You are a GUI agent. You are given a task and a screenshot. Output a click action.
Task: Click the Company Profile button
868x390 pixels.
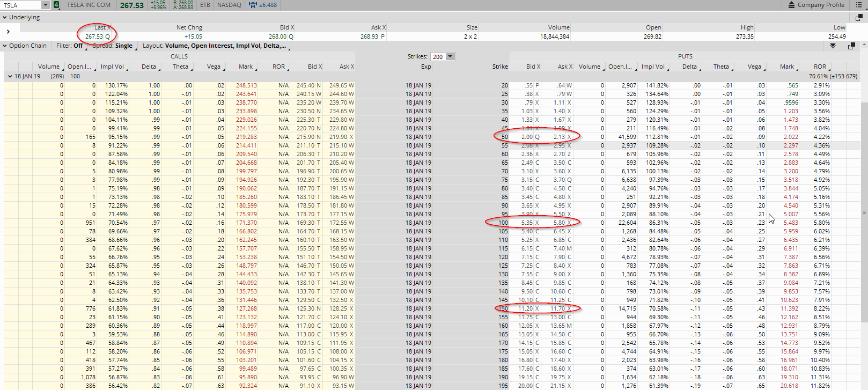tap(816, 5)
